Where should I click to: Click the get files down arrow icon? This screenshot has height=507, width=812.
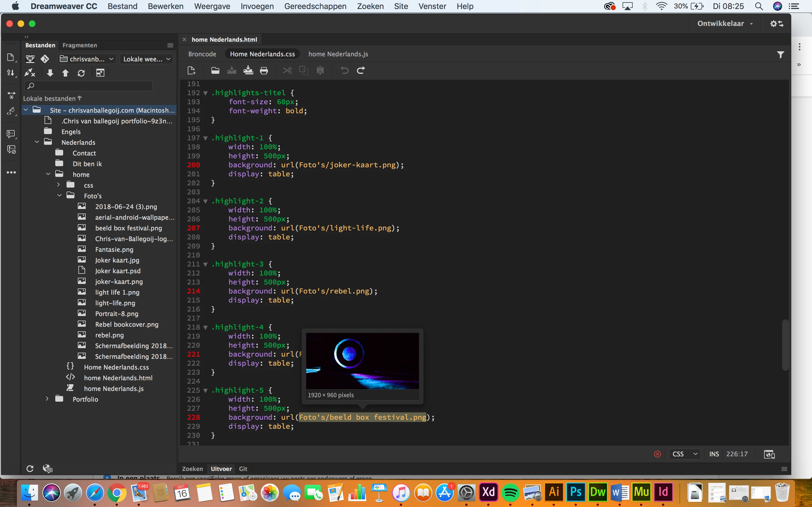[50, 73]
